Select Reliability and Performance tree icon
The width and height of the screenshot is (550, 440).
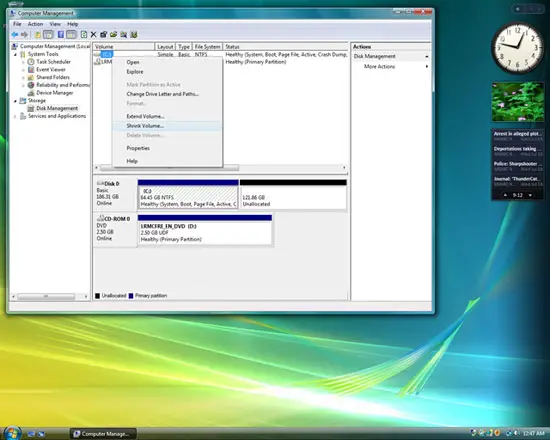[31, 85]
